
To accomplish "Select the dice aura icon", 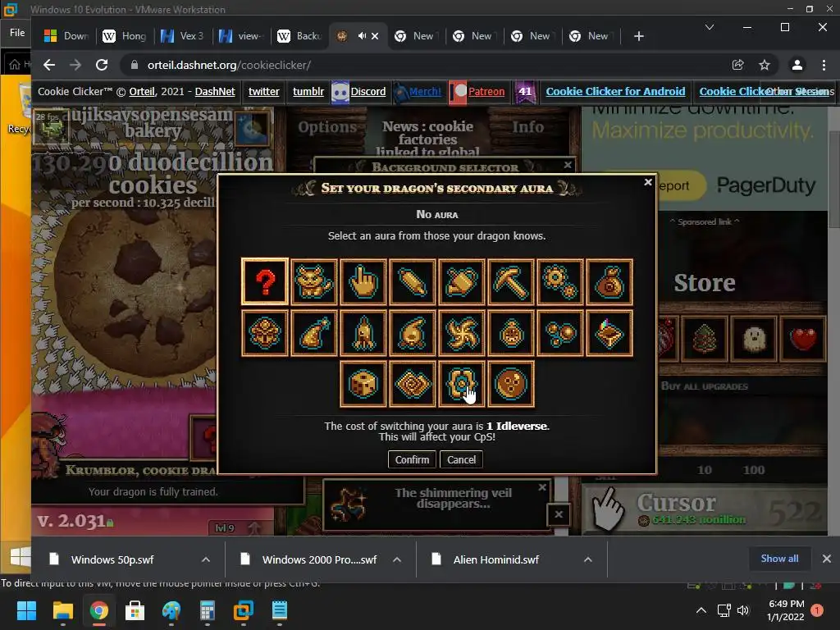I will 363,384.
